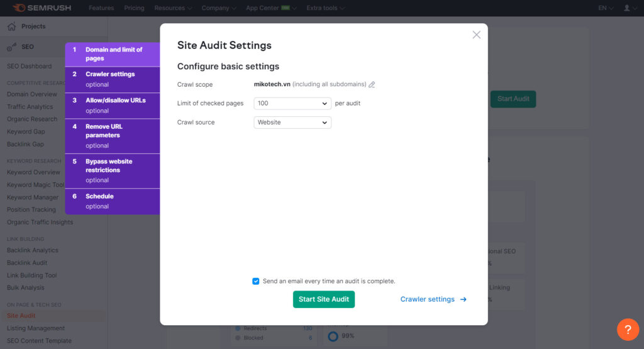644x349 pixels.
Task: Open Keyword Magic Tool in the sidebar
Action: tap(36, 185)
